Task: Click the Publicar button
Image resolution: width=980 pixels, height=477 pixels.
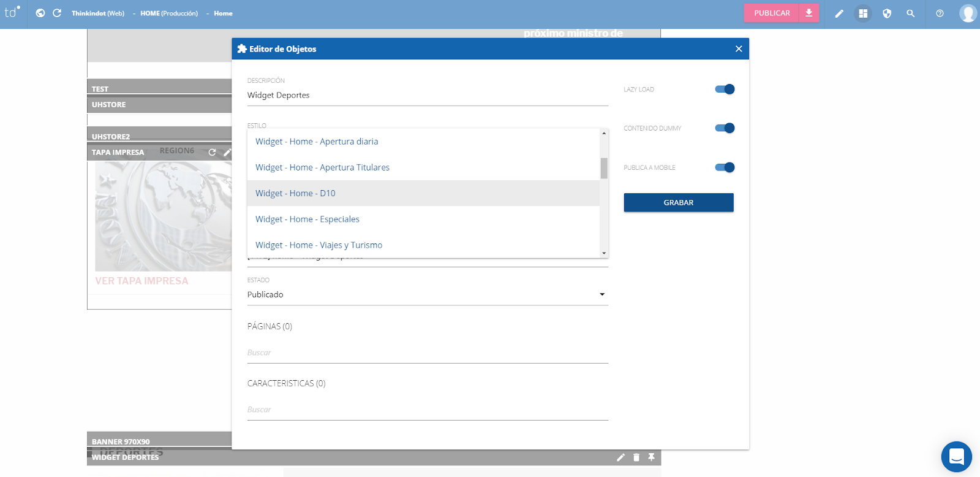Action: click(772, 13)
